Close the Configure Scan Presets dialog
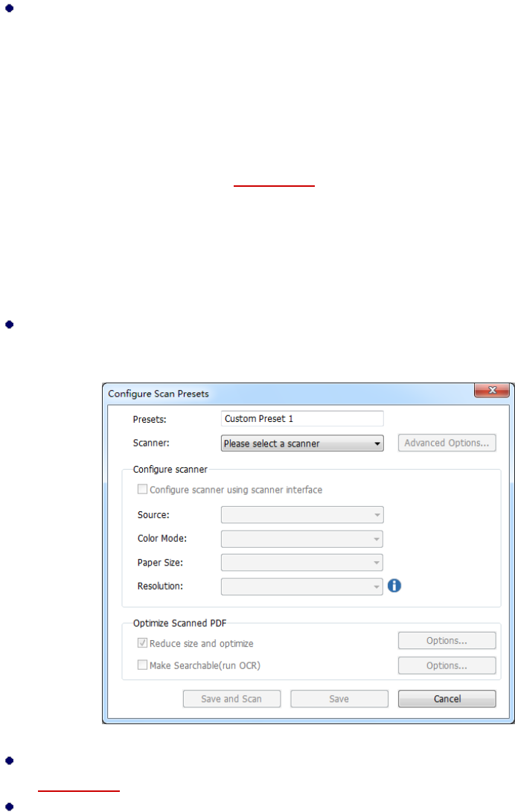 click(x=492, y=391)
